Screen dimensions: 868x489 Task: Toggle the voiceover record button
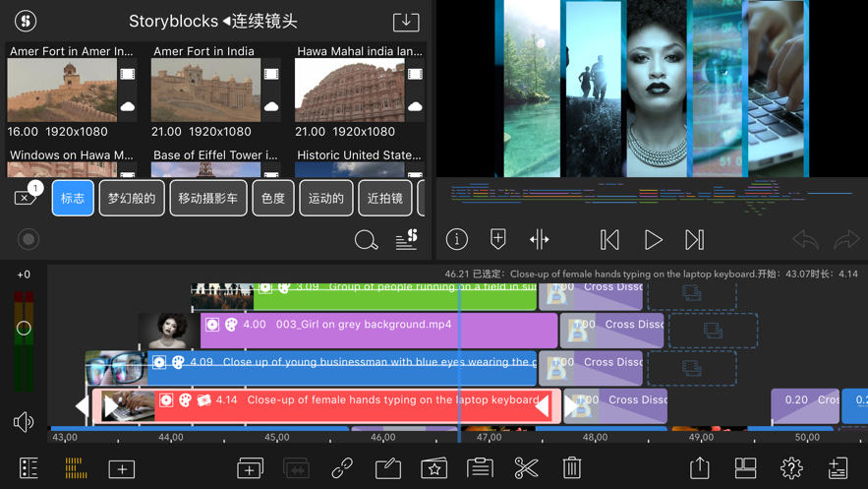click(29, 239)
